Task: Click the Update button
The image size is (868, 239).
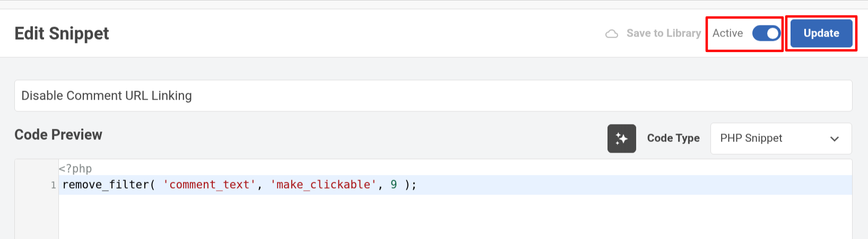Action: pos(821,33)
